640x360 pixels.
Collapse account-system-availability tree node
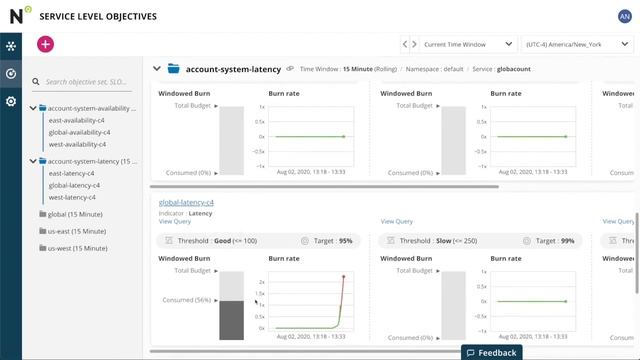[33, 108]
